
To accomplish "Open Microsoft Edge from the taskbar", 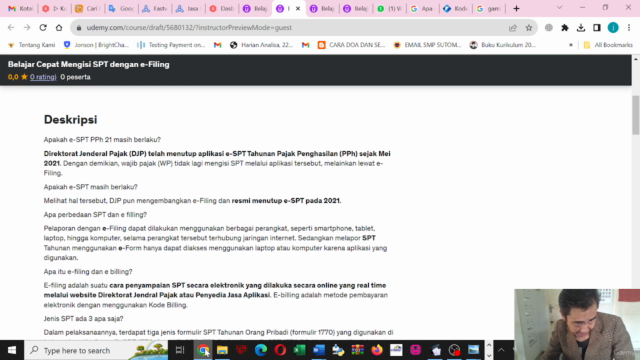I will pyautogui.click(x=261, y=350).
